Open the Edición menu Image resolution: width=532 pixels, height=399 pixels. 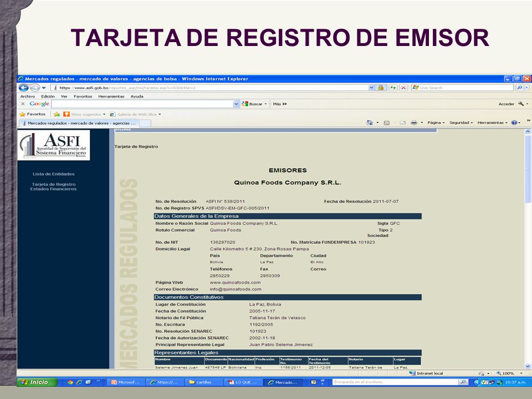pyautogui.click(x=48, y=96)
